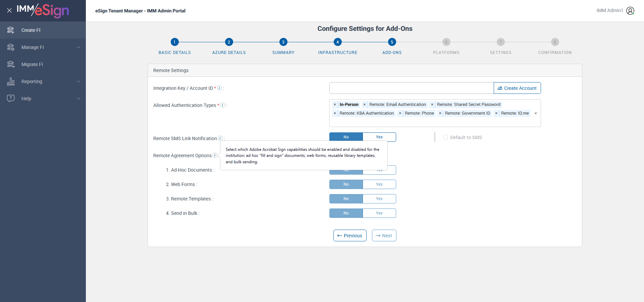Viewport: 644px width, 302px height.
Task: Set Remote Templates to No
Action: (x=346, y=199)
